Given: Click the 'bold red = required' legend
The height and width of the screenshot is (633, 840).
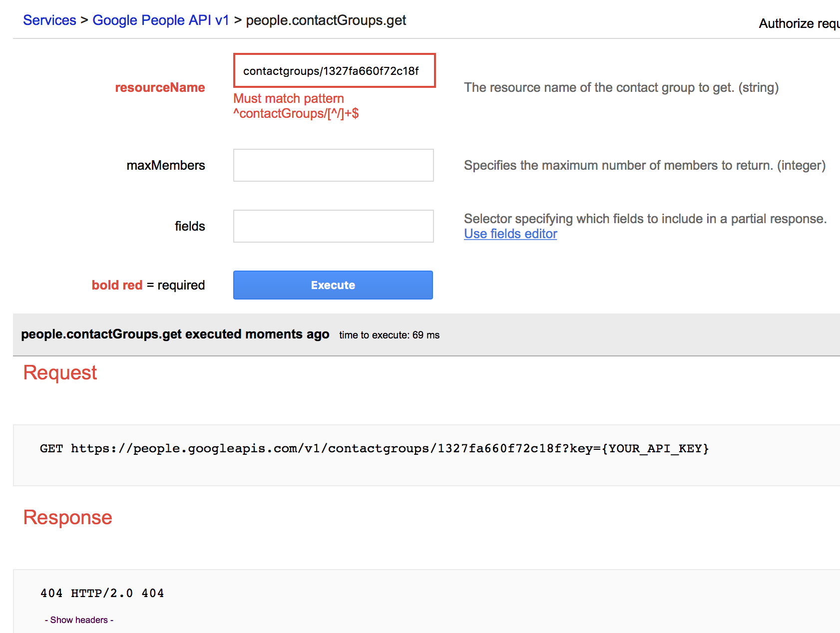Looking at the screenshot, I should click(x=148, y=285).
